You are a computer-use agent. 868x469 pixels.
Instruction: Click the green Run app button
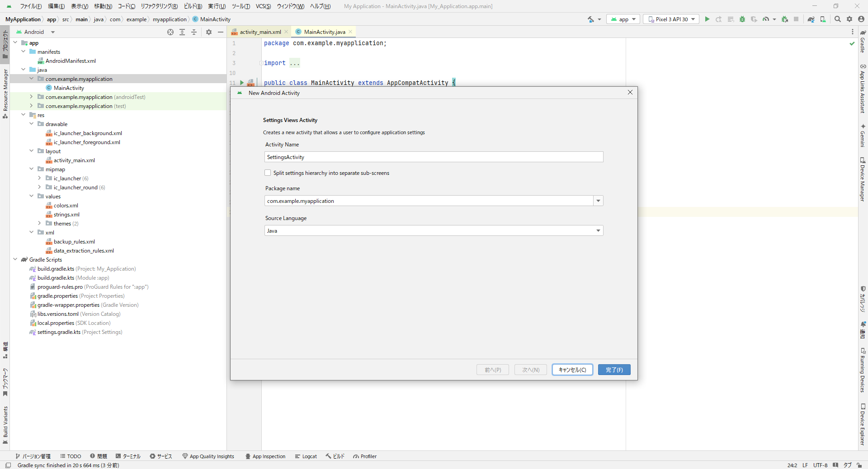pos(707,19)
